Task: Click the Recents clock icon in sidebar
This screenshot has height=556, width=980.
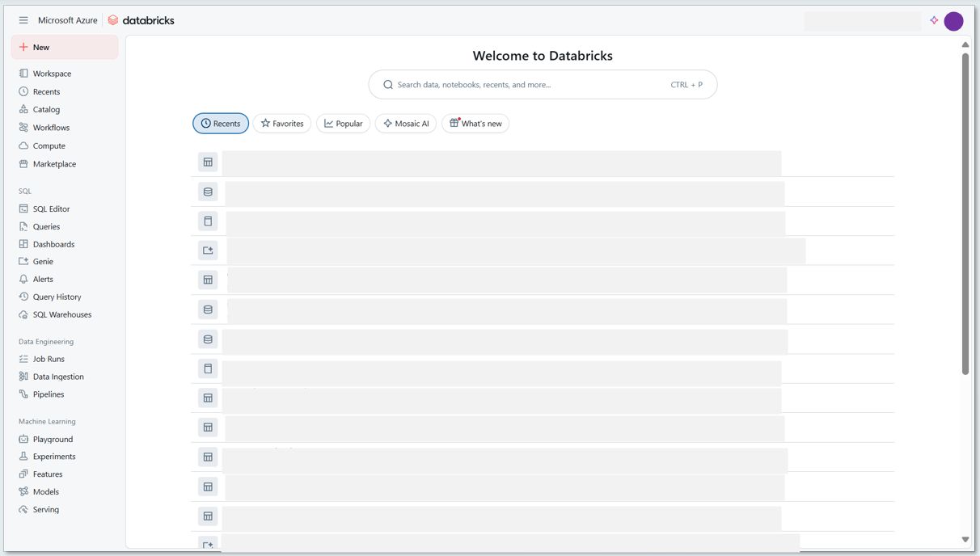Action: (23, 91)
